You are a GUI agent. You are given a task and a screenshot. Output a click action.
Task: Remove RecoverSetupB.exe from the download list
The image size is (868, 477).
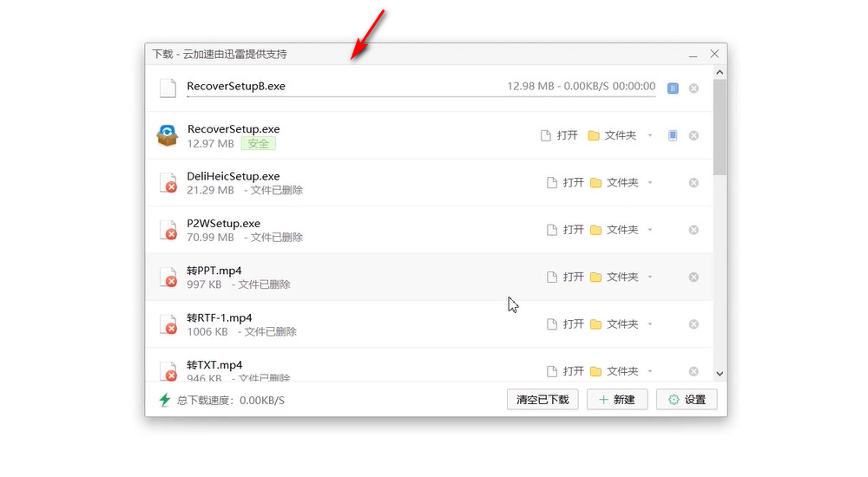tap(694, 88)
